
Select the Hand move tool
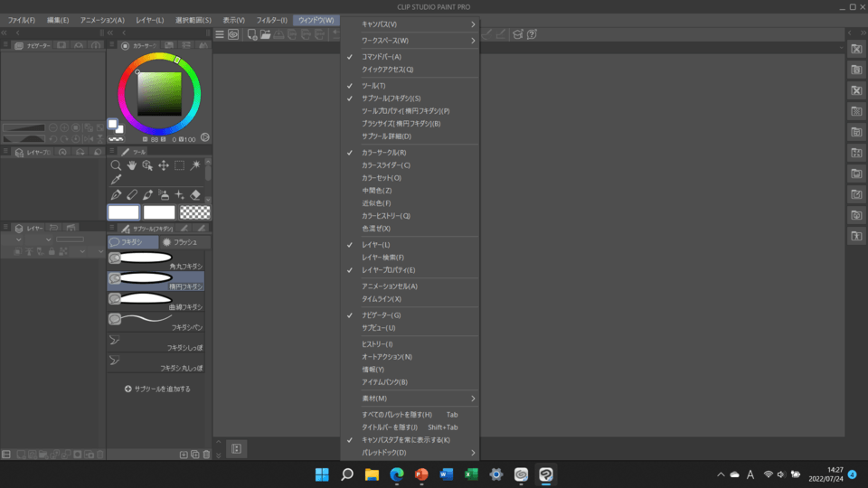[132, 164]
